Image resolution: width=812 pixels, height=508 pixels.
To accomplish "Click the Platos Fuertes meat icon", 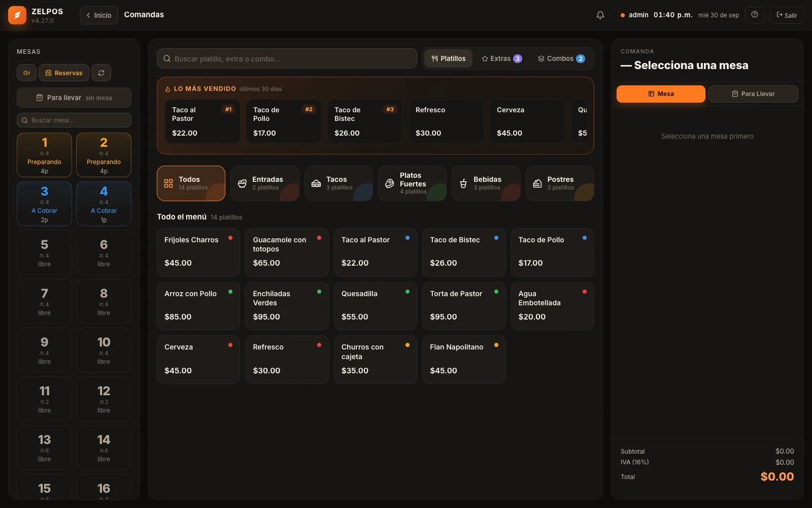I will pyautogui.click(x=390, y=183).
